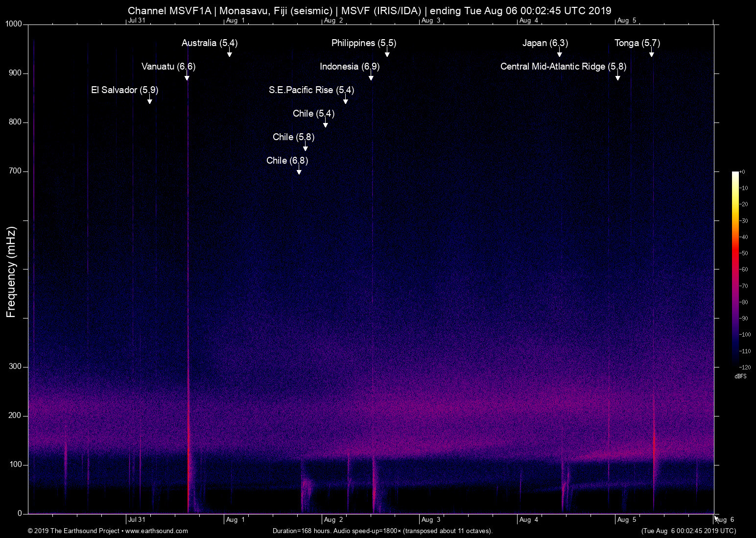756x538 pixels.
Task: Select the Duration=168 hours footer text
Action: (x=382, y=531)
